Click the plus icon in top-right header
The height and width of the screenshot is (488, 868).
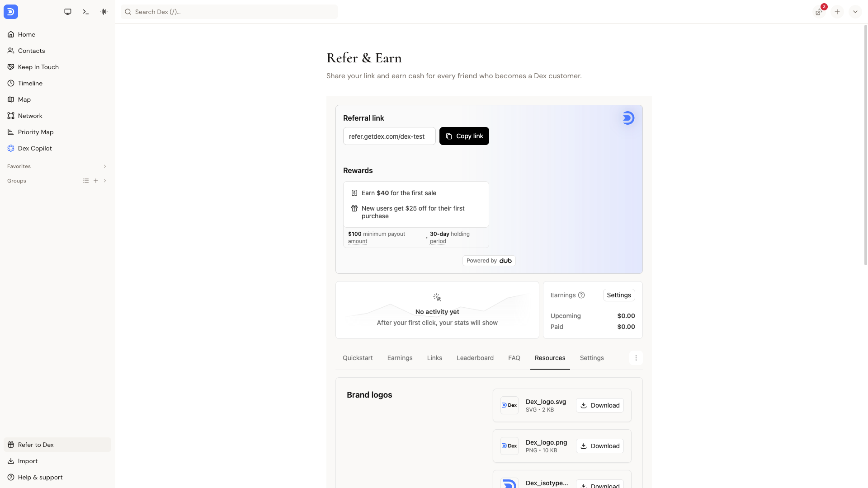[x=837, y=12]
